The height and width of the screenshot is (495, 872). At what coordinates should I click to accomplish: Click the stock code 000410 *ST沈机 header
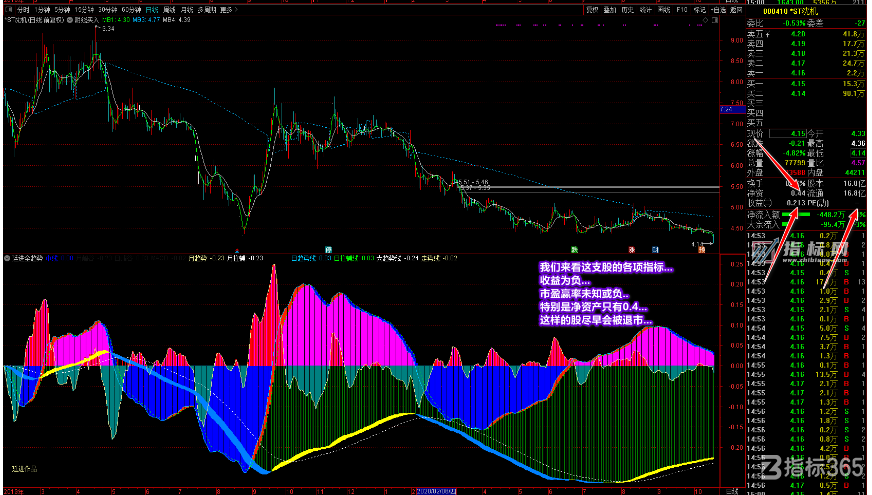(x=790, y=11)
